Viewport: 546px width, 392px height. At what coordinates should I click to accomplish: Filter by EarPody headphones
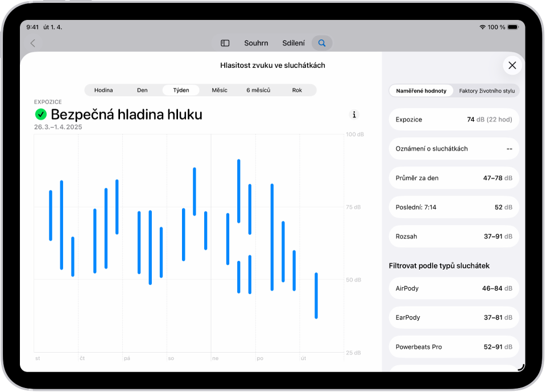tap(454, 318)
